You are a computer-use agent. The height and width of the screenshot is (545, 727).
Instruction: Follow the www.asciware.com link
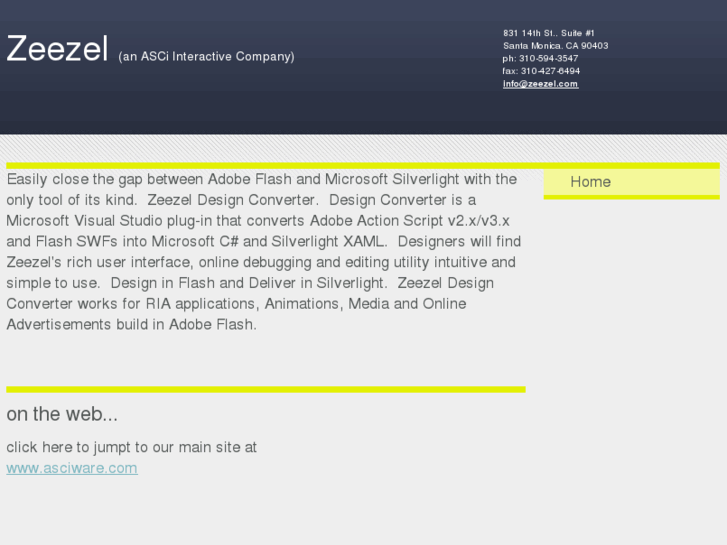point(72,468)
